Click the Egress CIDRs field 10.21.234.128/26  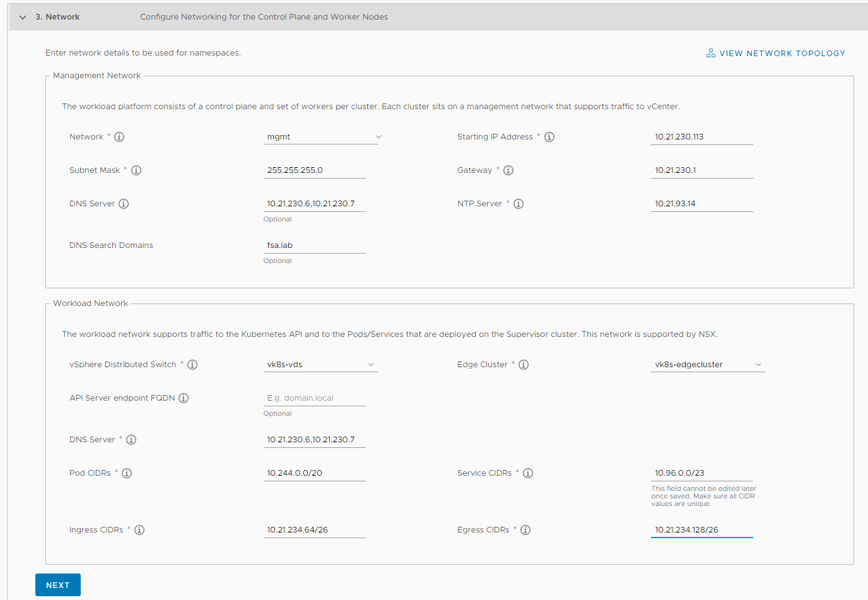pos(702,530)
